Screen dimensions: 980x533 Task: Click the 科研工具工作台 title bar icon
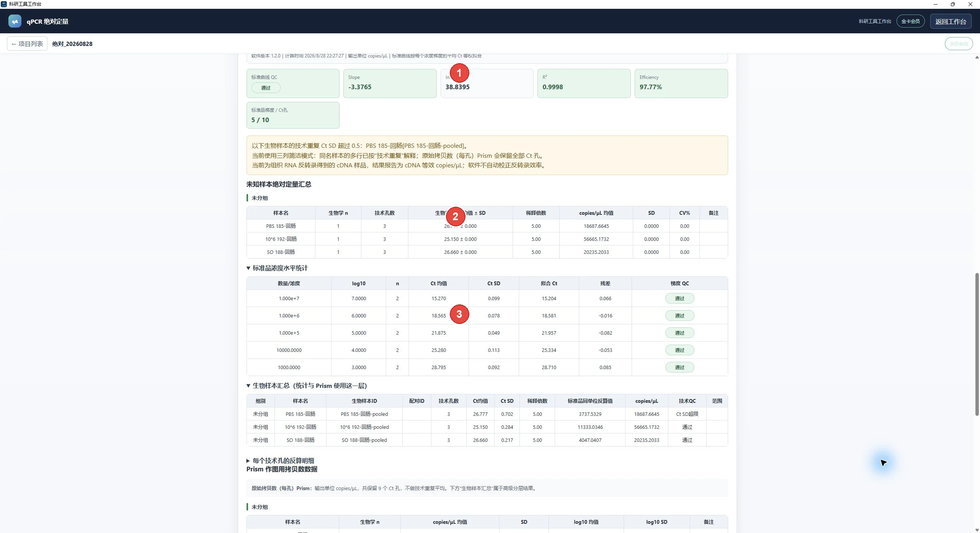(x=4, y=4)
